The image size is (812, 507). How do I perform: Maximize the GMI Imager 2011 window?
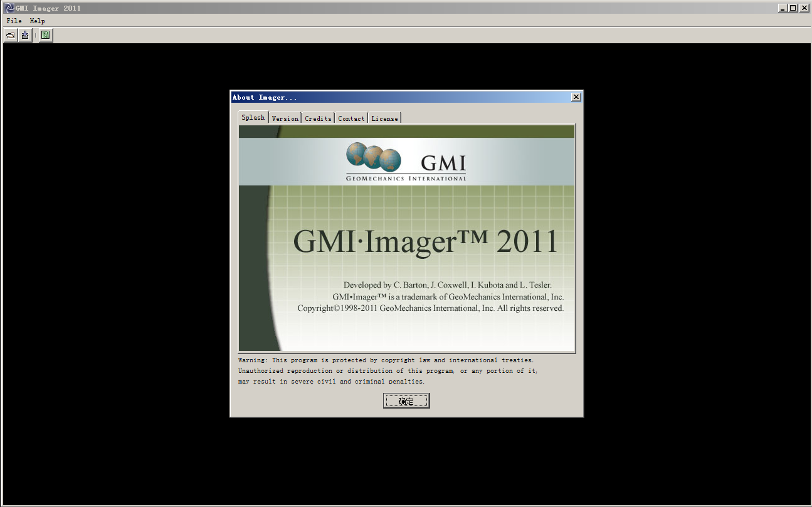coord(793,8)
